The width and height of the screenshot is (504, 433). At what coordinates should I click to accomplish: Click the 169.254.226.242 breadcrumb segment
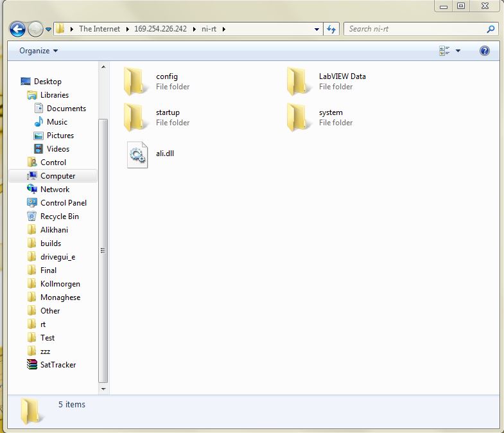click(160, 29)
